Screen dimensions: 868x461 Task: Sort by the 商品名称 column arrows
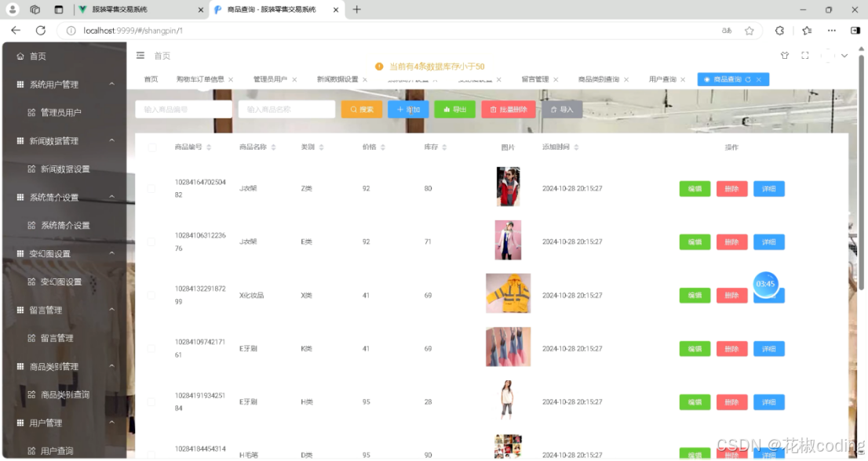(273, 147)
